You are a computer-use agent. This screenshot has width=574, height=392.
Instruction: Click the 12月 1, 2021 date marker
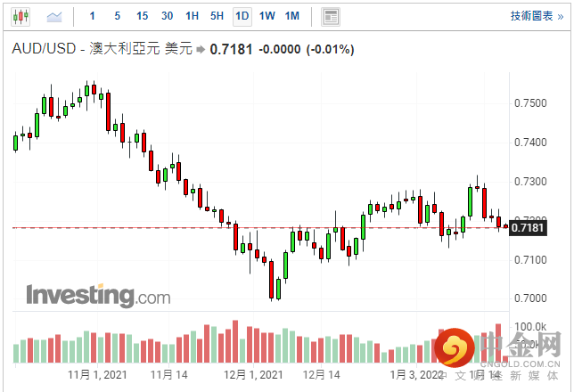[254, 375]
